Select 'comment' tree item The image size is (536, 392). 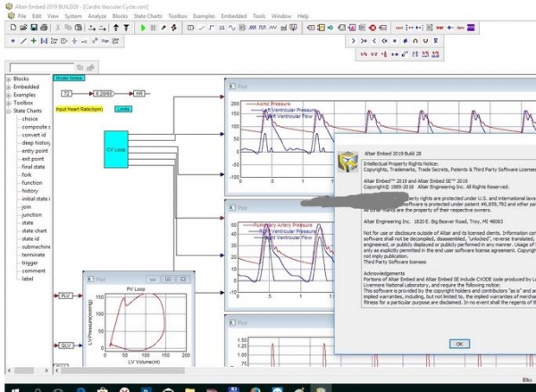tap(34, 271)
